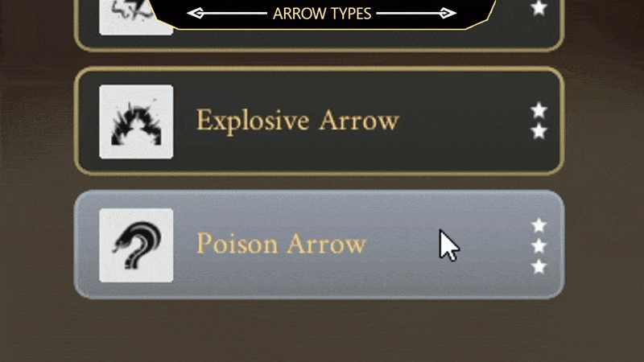Click the top star on Poison Arrow
This screenshot has height=362, width=644.
539,225
